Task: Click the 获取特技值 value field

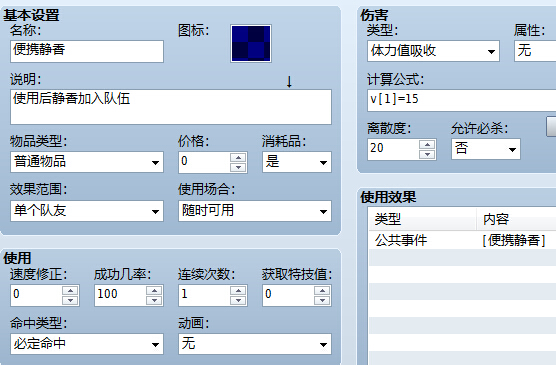Action: [288, 295]
